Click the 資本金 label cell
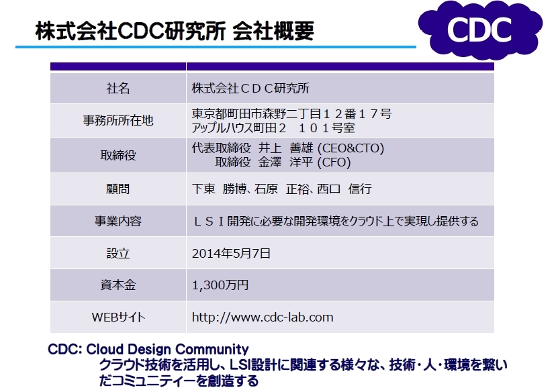This screenshot has height=392, width=558. 118,285
